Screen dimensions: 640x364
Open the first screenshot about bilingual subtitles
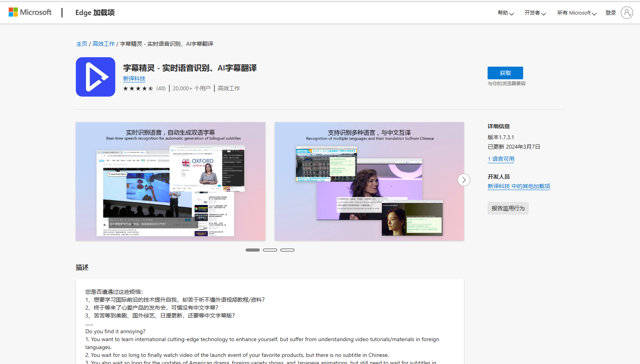pyautogui.click(x=171, y=181)
